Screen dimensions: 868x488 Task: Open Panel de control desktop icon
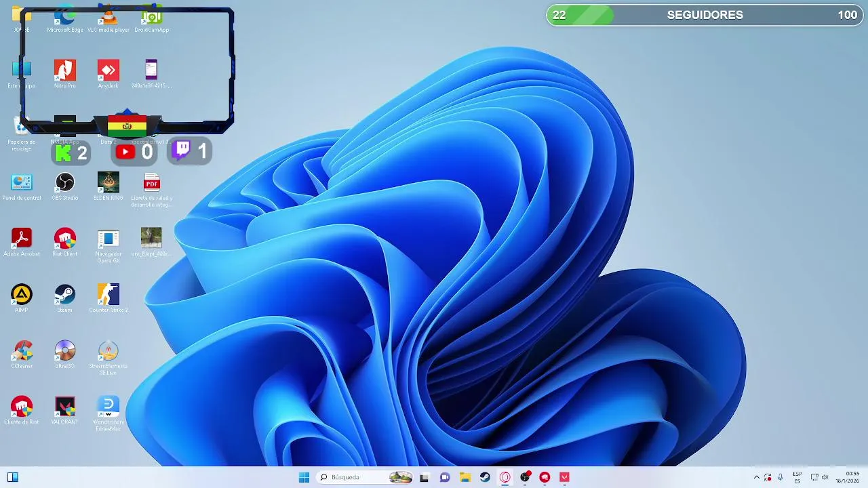click(x=22, y=186)
